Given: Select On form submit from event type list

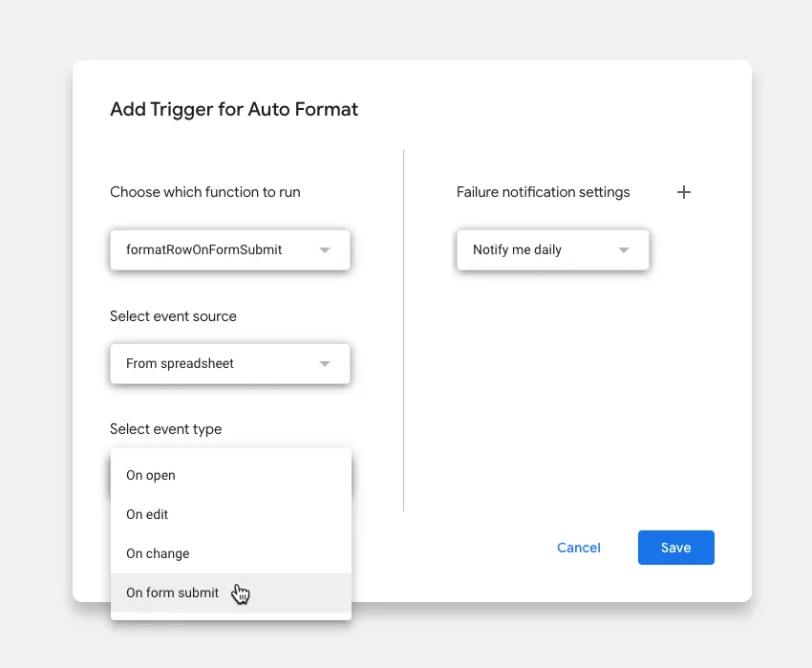Looking at the screenshot, I should pyautogui.click(x=172, y=593).
